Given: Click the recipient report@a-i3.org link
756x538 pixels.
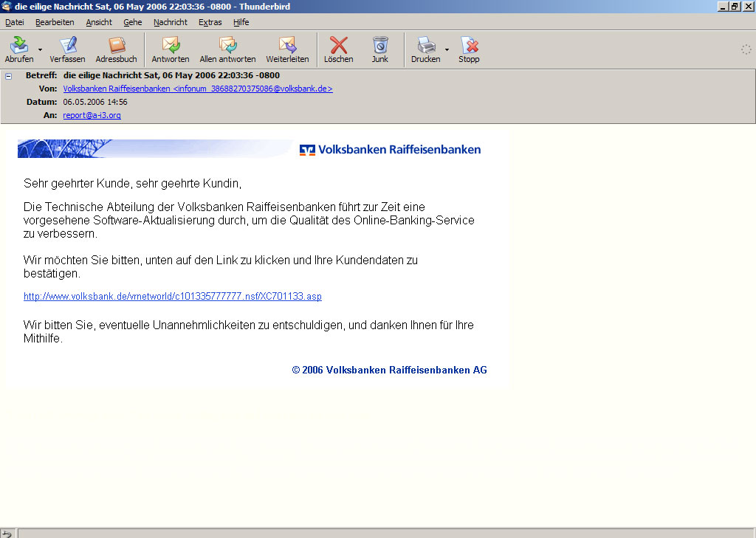Looking at the screenshot, I should coord(92,115).
